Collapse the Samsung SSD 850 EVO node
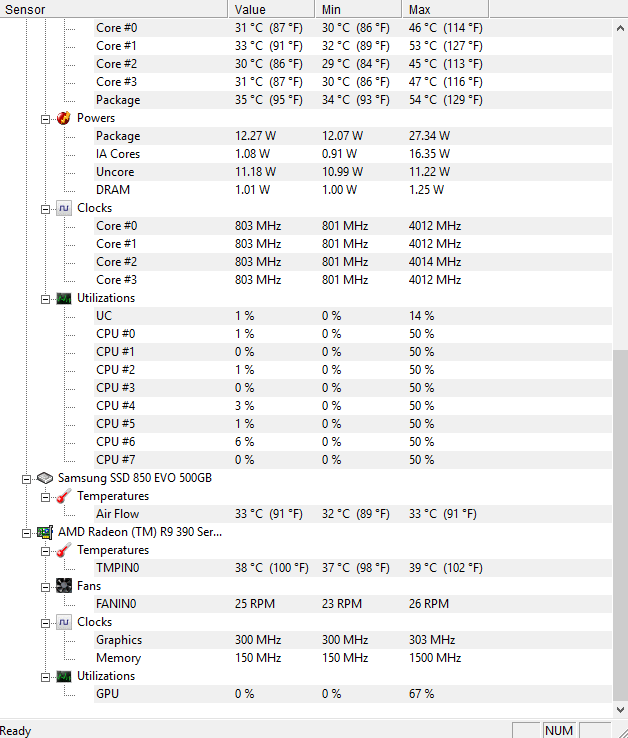The height and width of the screenshot is (738, 628). [26, 479]
